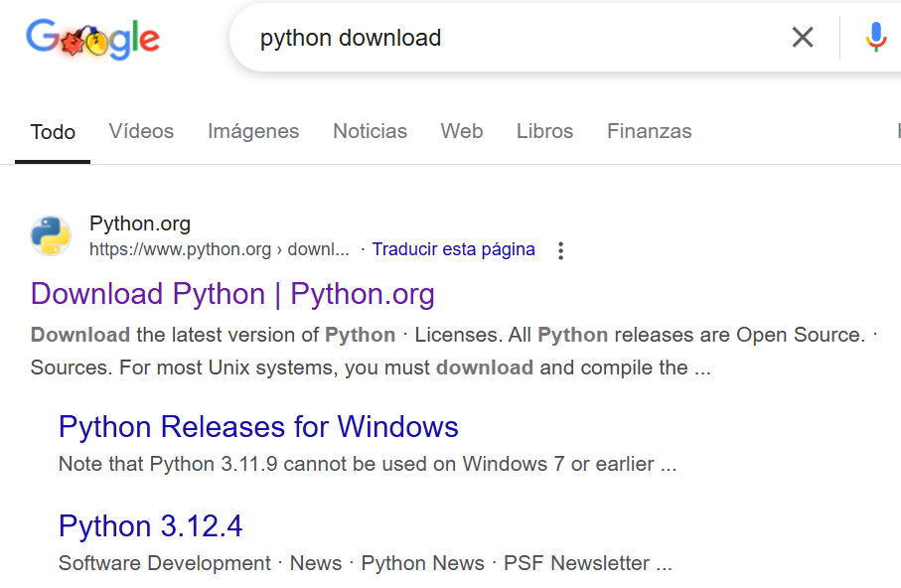
Task: Start voice search with microphone icon
Action: click(876, 38)
